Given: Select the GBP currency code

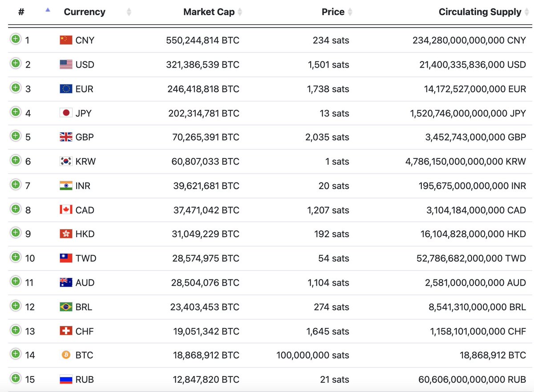Looking at the screenshot, I should point(85,137).
